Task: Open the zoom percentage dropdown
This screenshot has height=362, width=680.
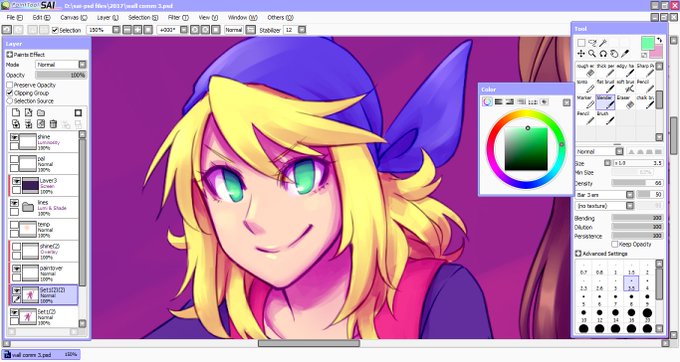Action: click(116, 30)
